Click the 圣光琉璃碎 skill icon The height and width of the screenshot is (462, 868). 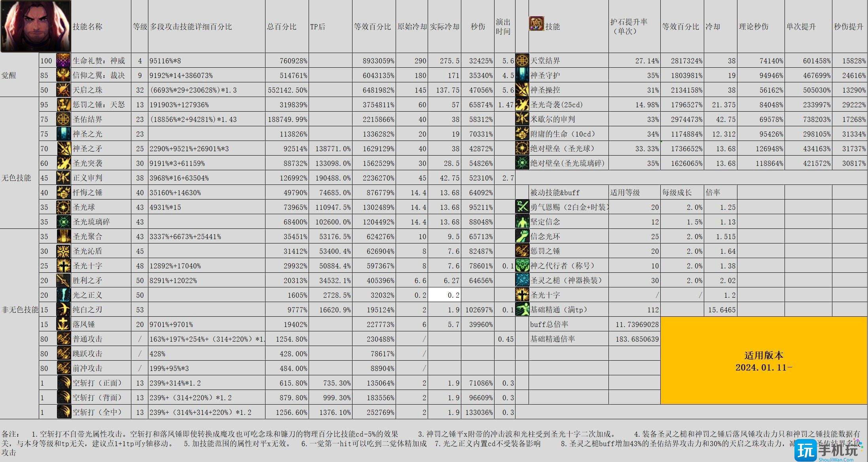click(63, 222)
